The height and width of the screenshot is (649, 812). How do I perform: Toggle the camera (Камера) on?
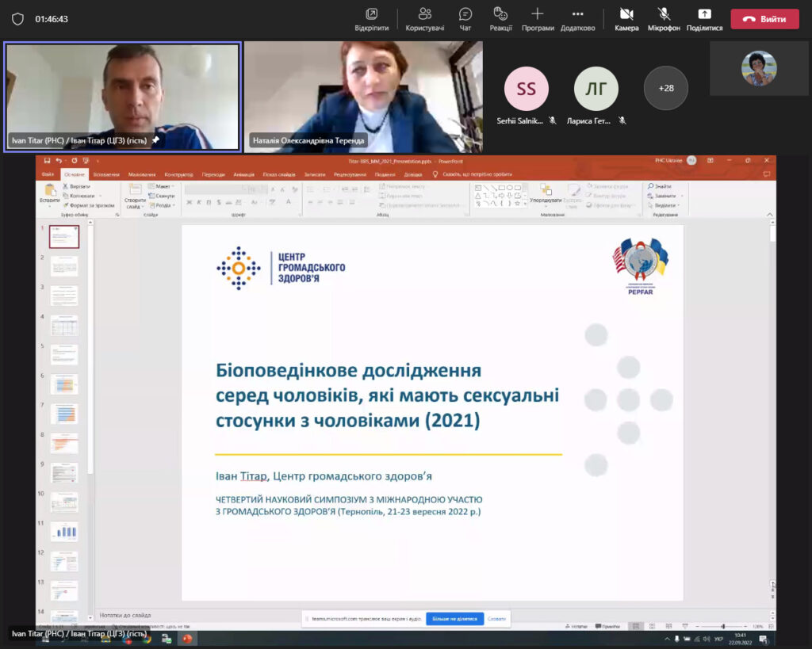click(626, 18)
